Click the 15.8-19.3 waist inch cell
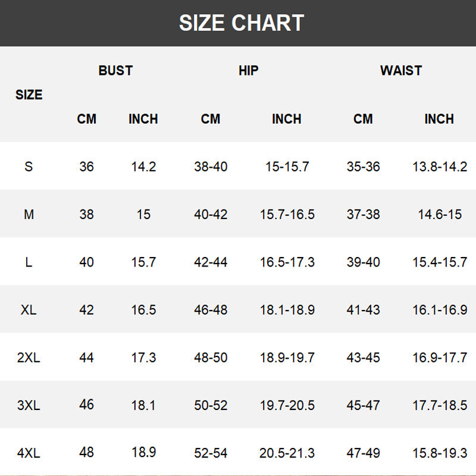The height and width of the screenshot is (476, 476). click(x=440, y=453)
